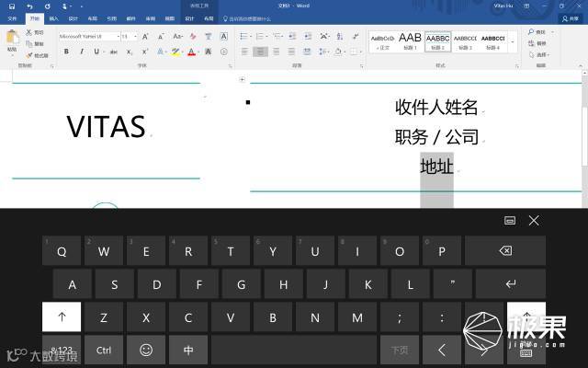Sort the paragraph with A-Z icon

coord(339,36)
